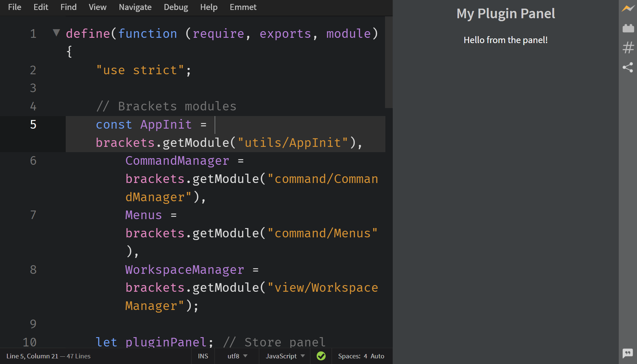This screenshot has height=364, width=637.
Task: Click pluginPanel variable on line 10
Action: click(x=167, y=342)
